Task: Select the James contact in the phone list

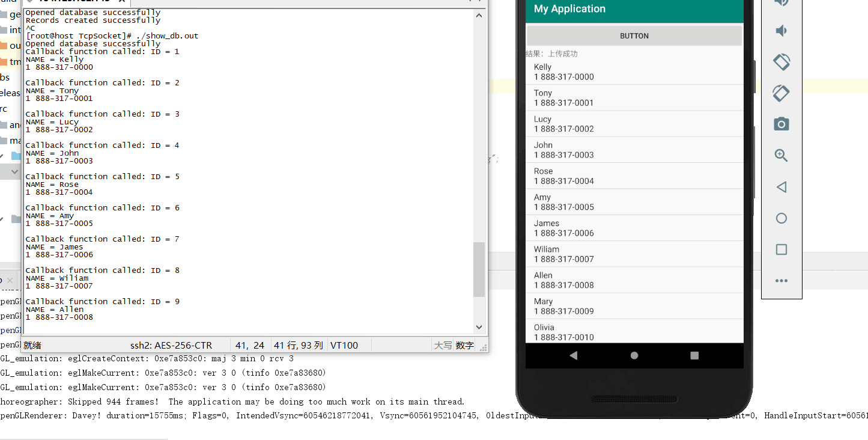Action: pyautogui.click(x=634, y=228)
